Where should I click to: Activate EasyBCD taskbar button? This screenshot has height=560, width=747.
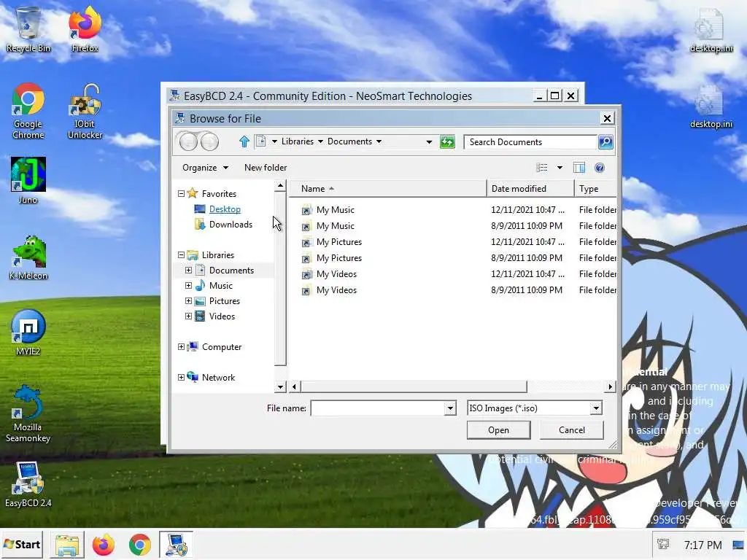176,545
